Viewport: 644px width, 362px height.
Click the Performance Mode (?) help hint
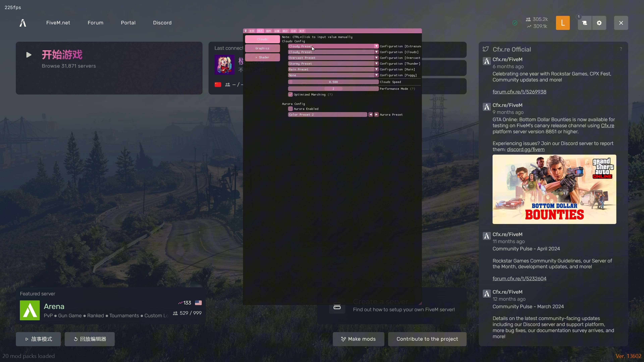[x=413, y=89]
